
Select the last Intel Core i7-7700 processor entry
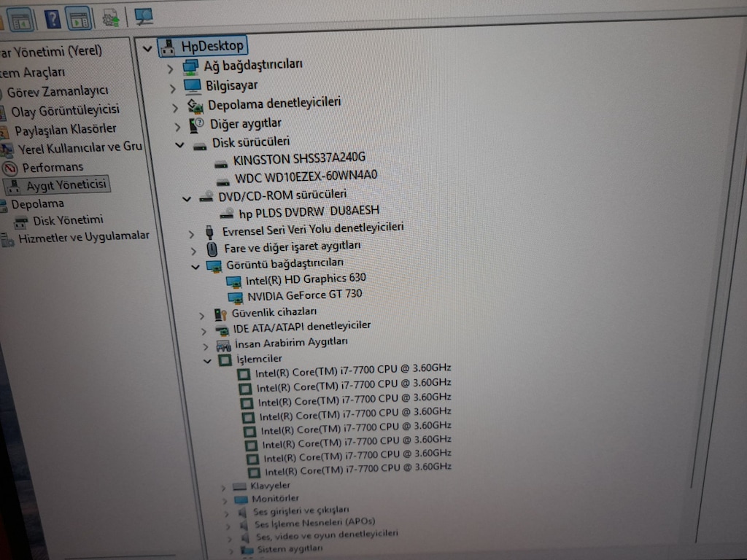tap(358, 469)
